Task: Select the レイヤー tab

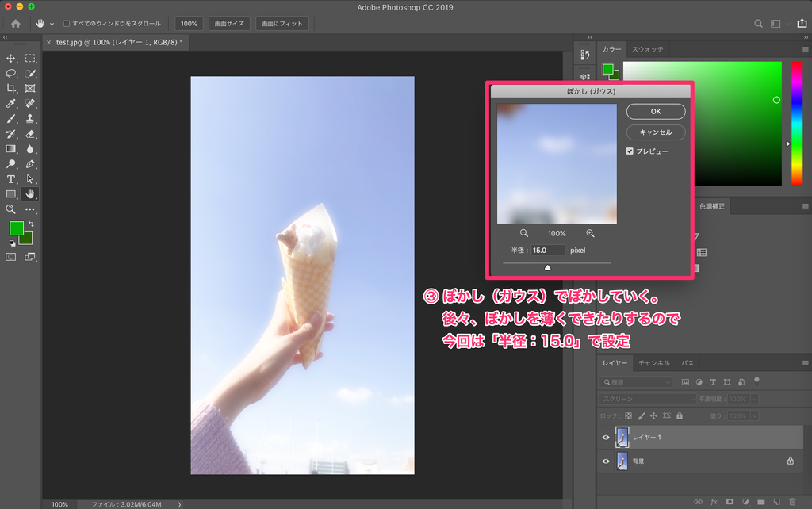Action: coord(615,363)
